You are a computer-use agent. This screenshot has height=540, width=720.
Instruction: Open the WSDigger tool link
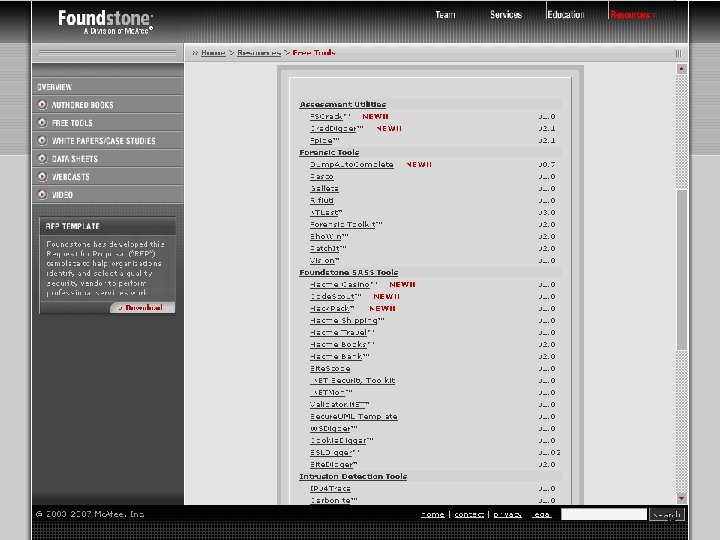click(x=330, y=428)
